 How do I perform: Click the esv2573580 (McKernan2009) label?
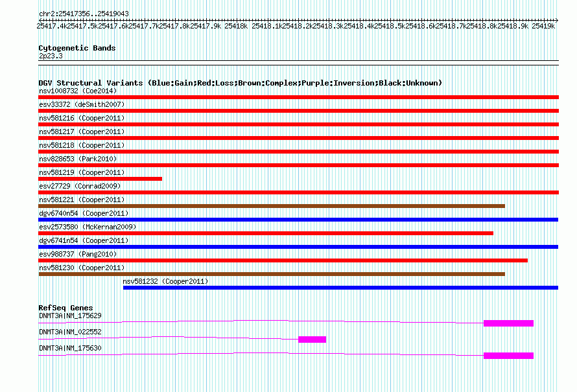[x=88, y=227]
